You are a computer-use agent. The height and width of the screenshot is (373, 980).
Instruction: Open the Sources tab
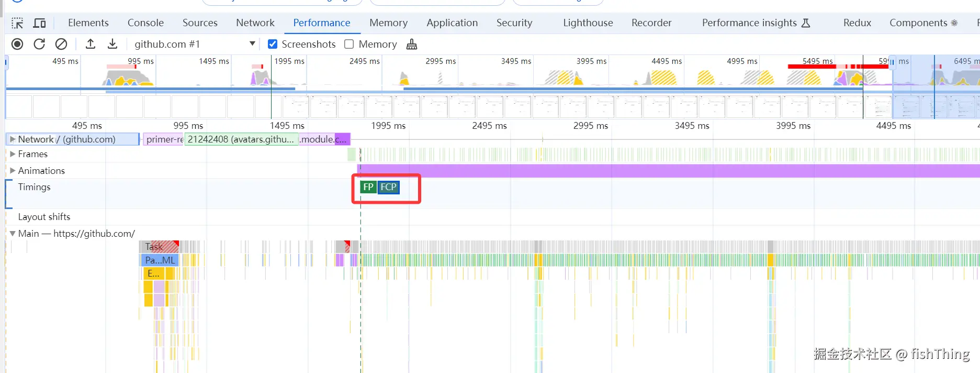(200, 23)
